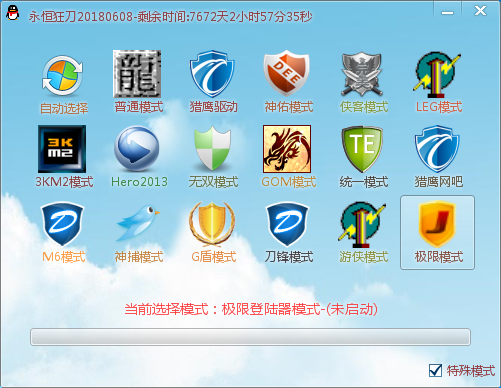This screenshot has height=388, width=501.
Task: Pick the 刀锋模式 blue shield icon
Action: click(x=287, y=224)
